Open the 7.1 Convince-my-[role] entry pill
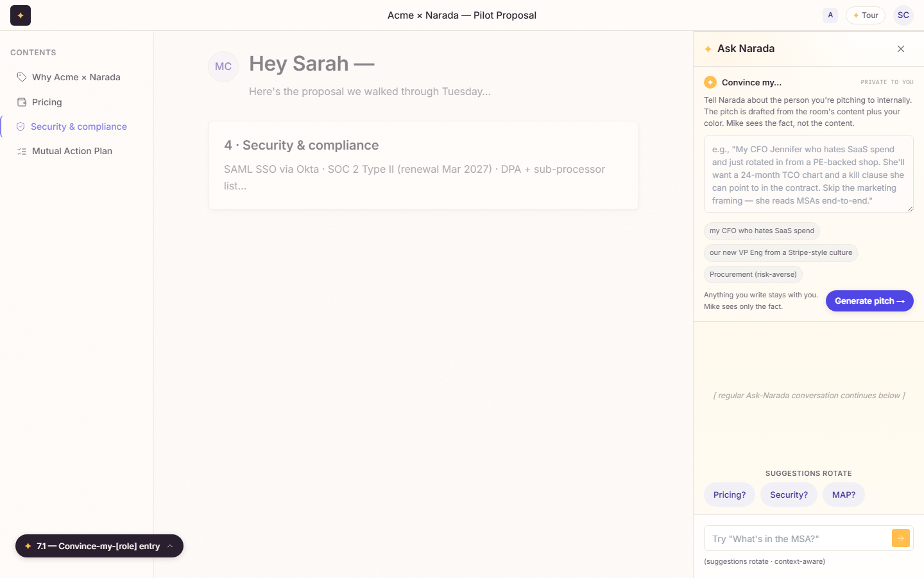This screenshot has height=578, width=924. point(99,546)
